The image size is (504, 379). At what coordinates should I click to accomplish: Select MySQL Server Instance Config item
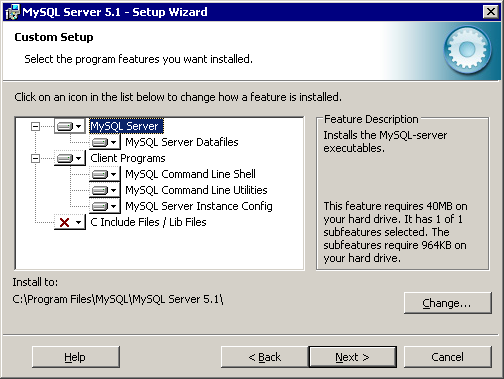(x=199, y=206)
